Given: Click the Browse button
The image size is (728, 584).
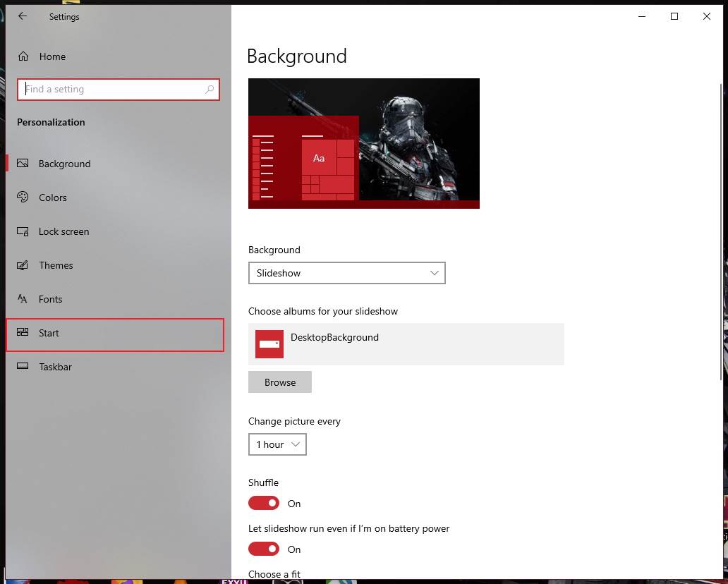Looking at the screenshot, I should tap(279, 382).
